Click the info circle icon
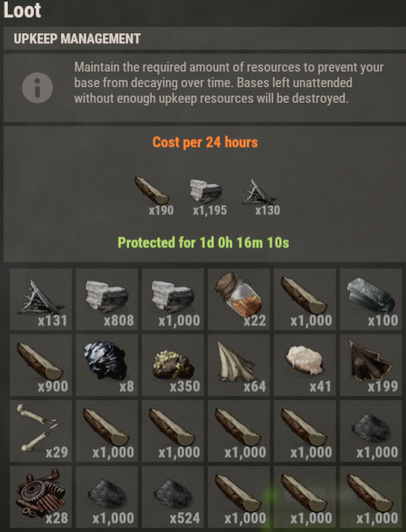Image resolution: width=406 pixels, height=532 pixels. tap(38, 88)
